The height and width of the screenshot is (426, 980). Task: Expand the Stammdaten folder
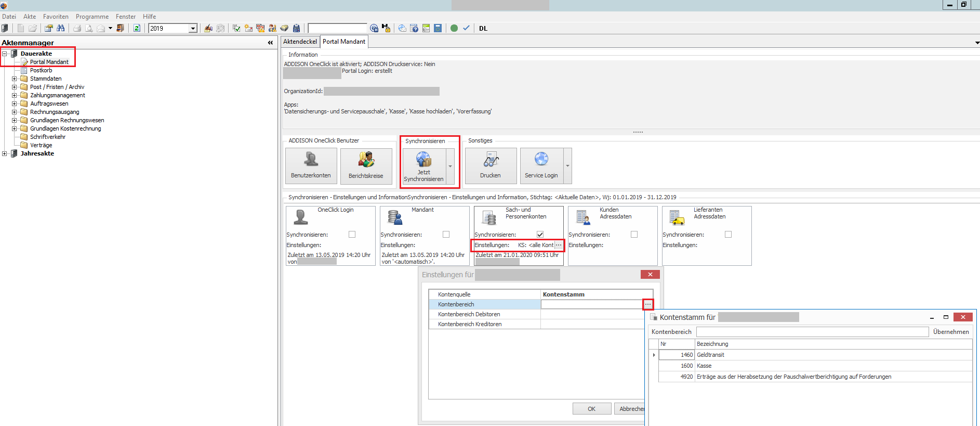click(15, 79)
